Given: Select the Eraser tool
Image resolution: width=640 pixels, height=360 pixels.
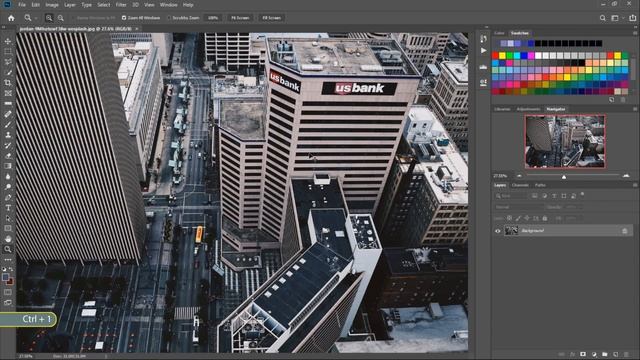Looking at the screenshot, I should click(8, 156).
